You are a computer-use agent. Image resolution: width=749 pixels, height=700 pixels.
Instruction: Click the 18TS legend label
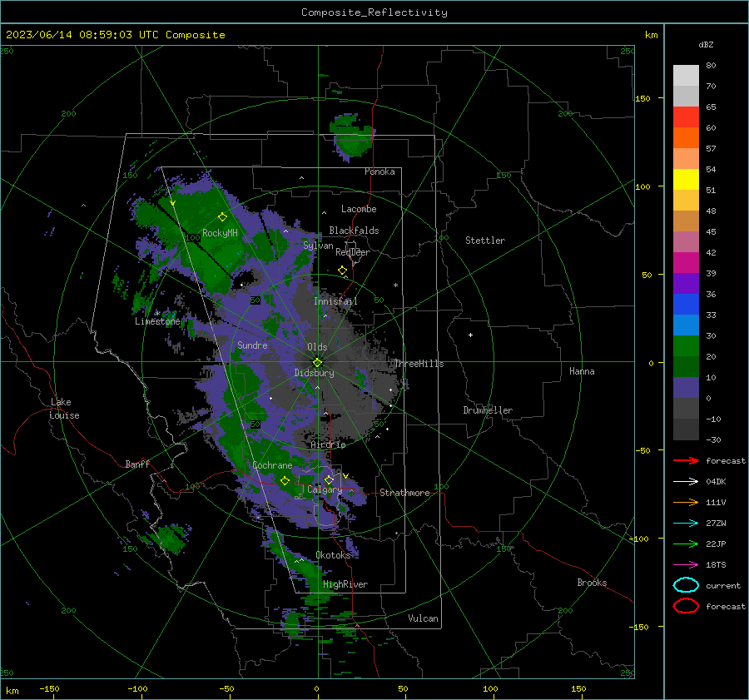tap(716, 565)
